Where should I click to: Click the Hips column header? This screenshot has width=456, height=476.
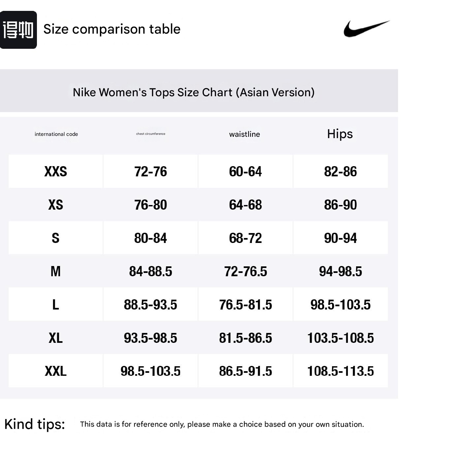click(340, 134)
